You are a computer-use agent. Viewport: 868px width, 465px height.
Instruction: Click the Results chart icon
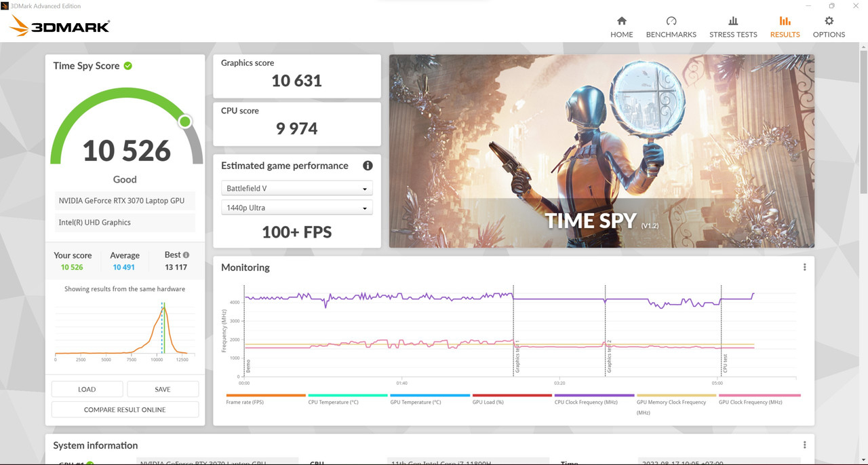785,21
